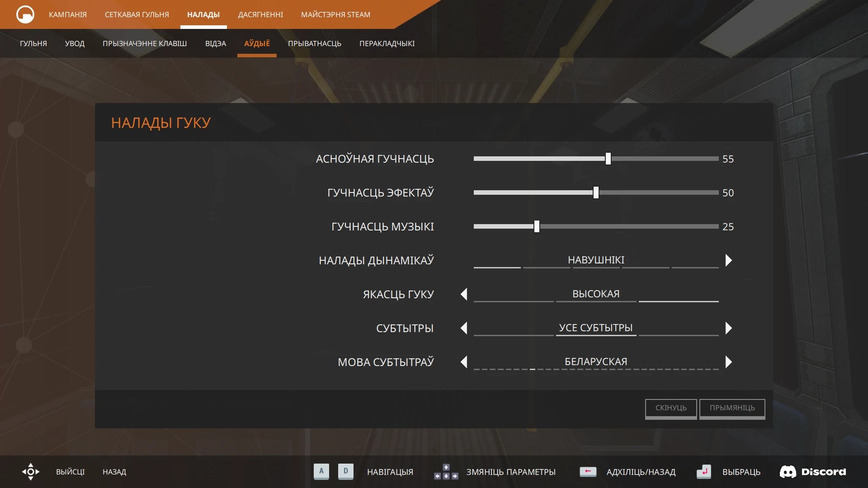Image resolution: width=868 pixels, height=488 pixels.
Task: Click the ГУЧНАСЦЬ МУЗЫКІ slider handle
Action: click(x=537, y=226)
